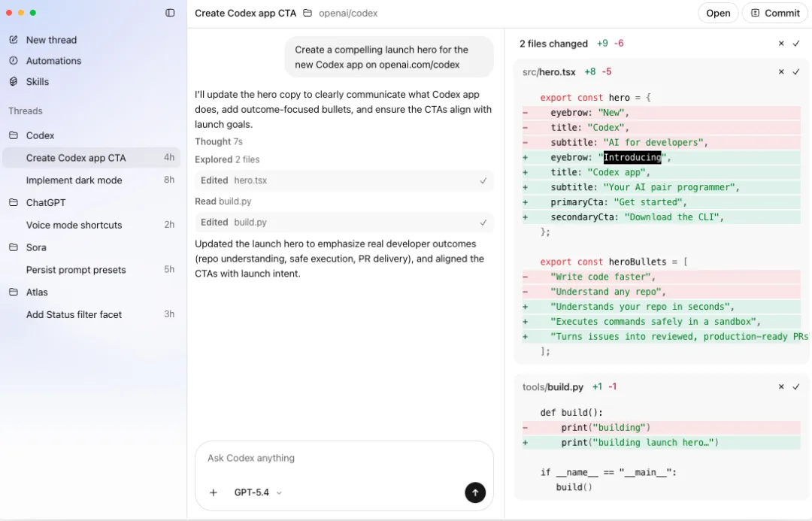The image size is (812, 521).
Task: Go to Skills in sidebar
Action: 38,81
